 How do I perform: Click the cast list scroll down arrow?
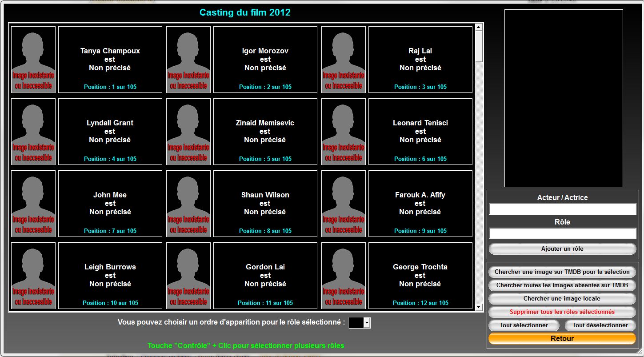point(479,307)
